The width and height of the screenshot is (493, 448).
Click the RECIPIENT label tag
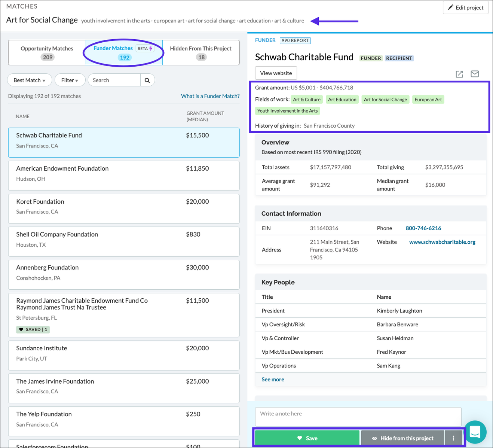(399, 58)
